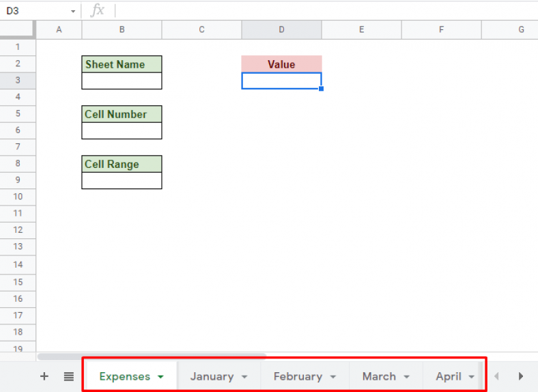Select the Value header cell
Image resolution: width=538 pixels, height=392 pixels.
pyautogui.click(x=281, y=64)
